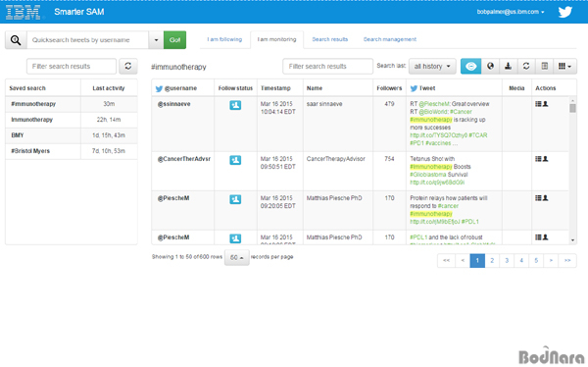The width and height of the screenshot is (588, 367).
Task: Refresh the tweets table with the toolbar icon
Action: (x=526, y=66)
